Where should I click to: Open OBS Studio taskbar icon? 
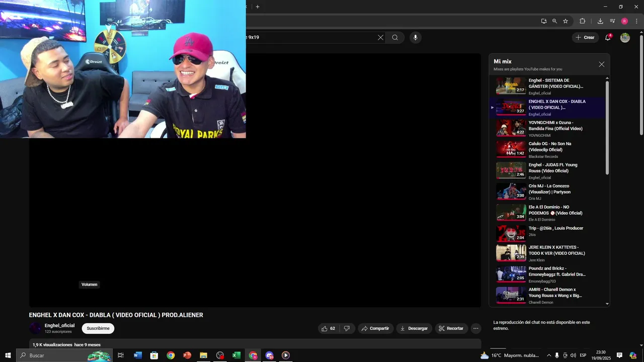pyautogui.click(x=220, y=355)
